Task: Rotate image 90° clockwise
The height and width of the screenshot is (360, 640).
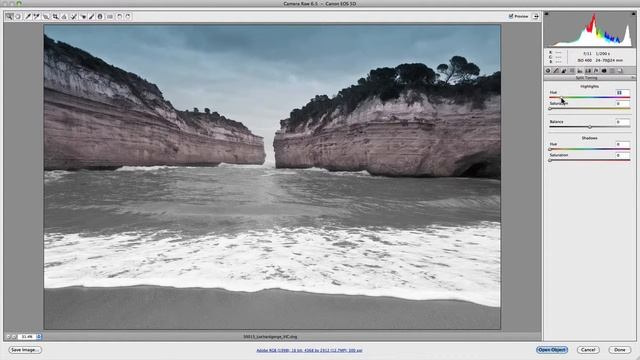Action: coord(128,17)
